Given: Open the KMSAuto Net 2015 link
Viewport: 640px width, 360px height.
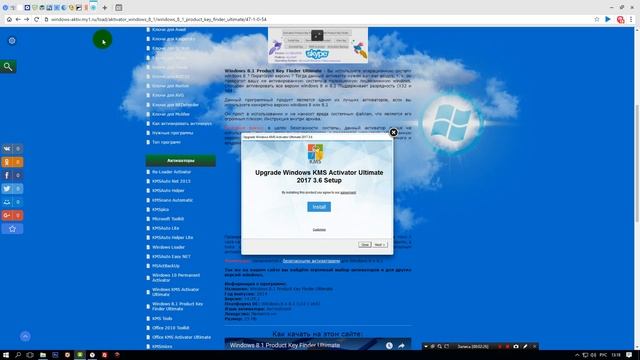Looking at the screenshot, I should point(171,181).
